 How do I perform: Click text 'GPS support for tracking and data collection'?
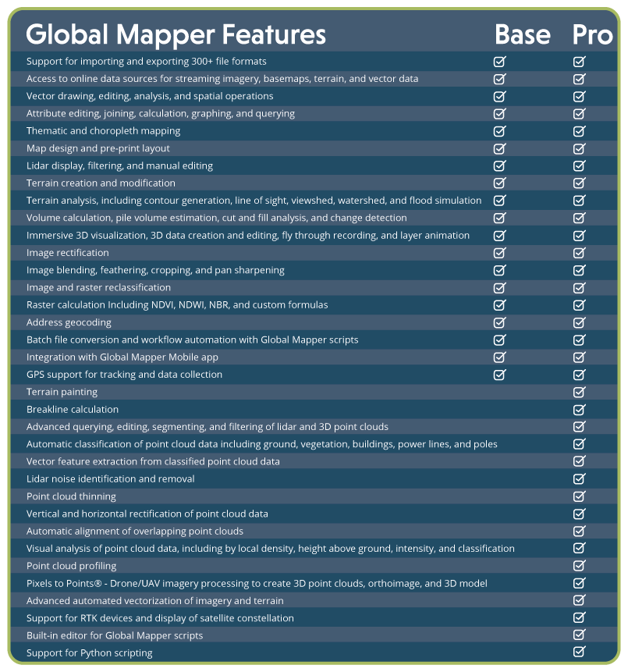124,375
